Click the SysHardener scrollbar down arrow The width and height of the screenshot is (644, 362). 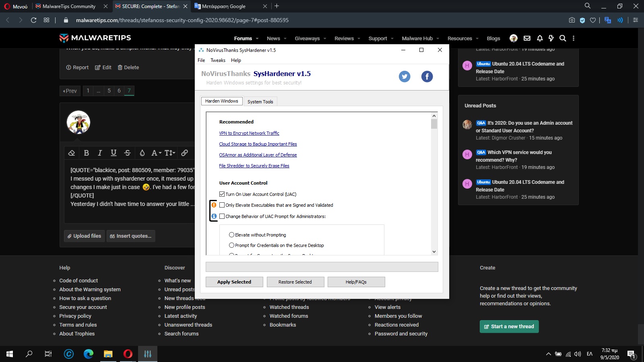pyautogui.click(x=434, y=252)
